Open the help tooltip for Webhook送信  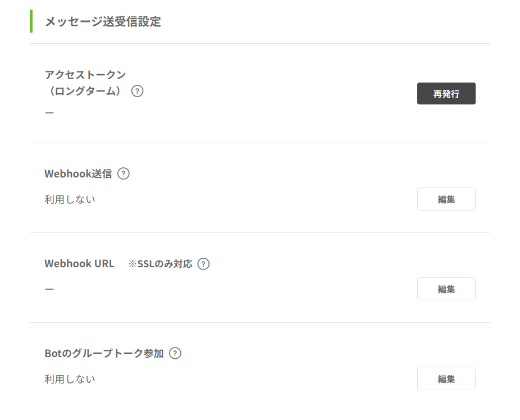[x=124, y=174]
